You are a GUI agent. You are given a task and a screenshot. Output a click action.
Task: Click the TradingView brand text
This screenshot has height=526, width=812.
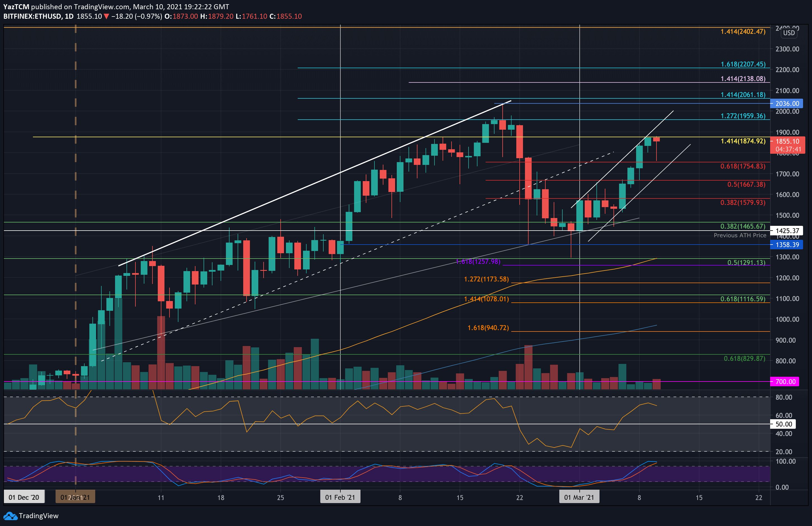click(39, 516)
